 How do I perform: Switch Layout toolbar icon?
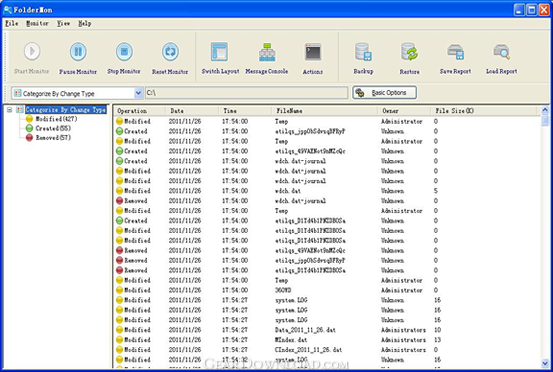point(219,52)
